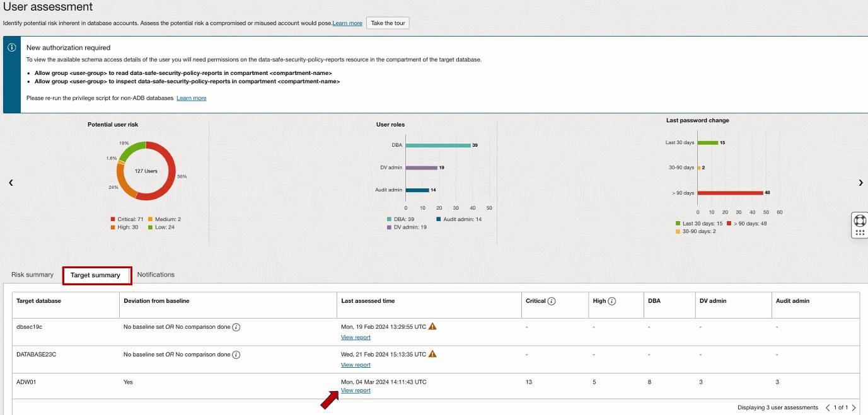Image resolution: width=868 pixels, height=415 pixels.
Task: Open View report for DATABASE23C
Action: coord(356,365)
